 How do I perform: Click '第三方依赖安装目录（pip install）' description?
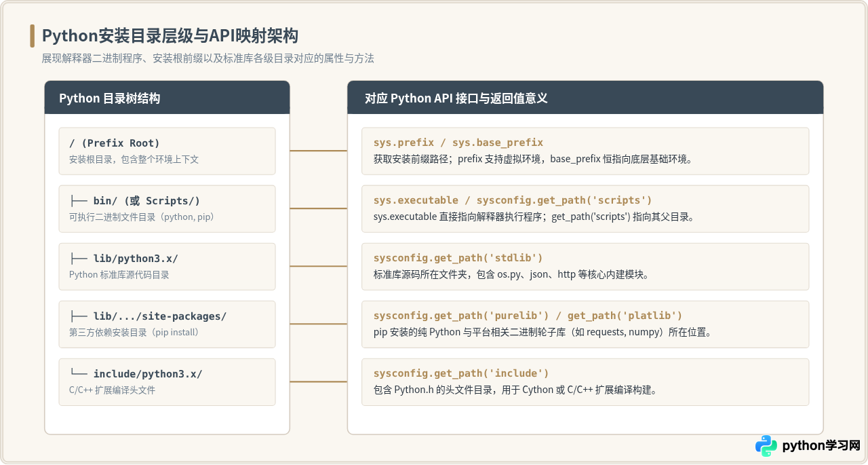coord(134,333)
